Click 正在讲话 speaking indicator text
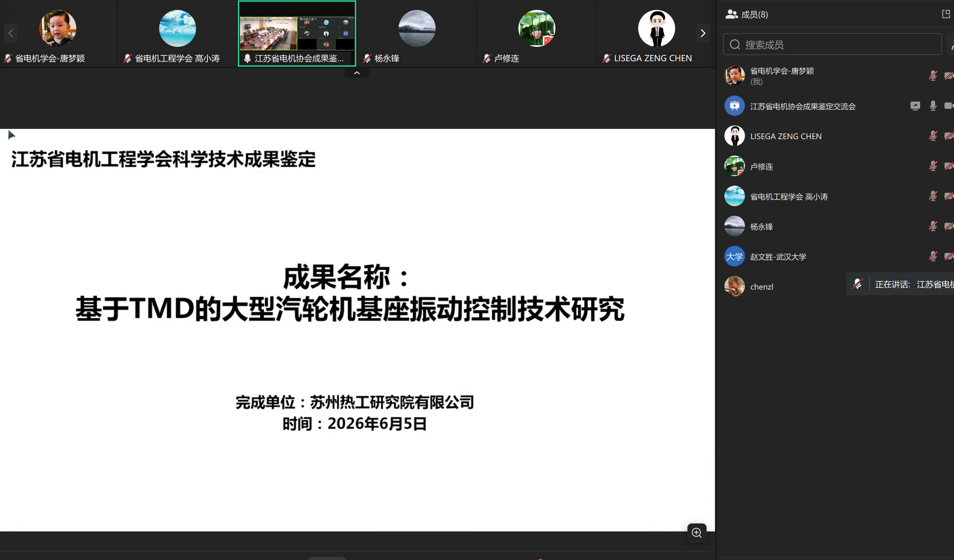Screen dimensions: 954x560 892,284
